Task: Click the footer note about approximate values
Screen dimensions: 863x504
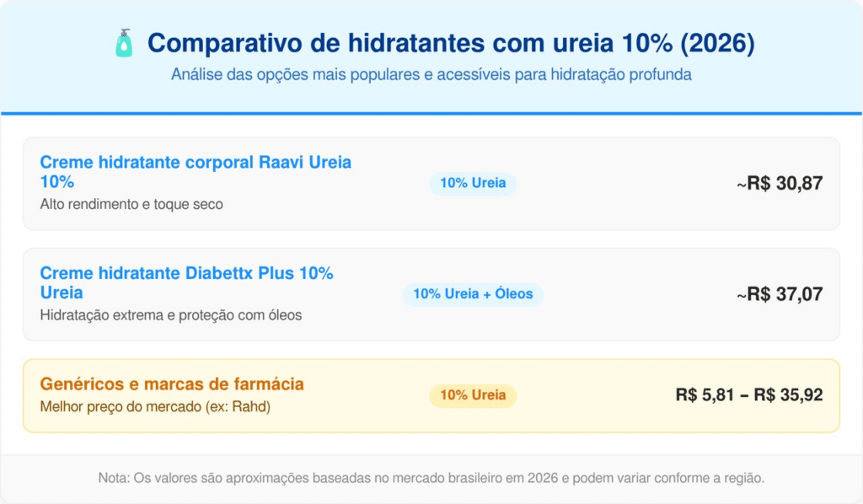Action: tap(431, 478)
